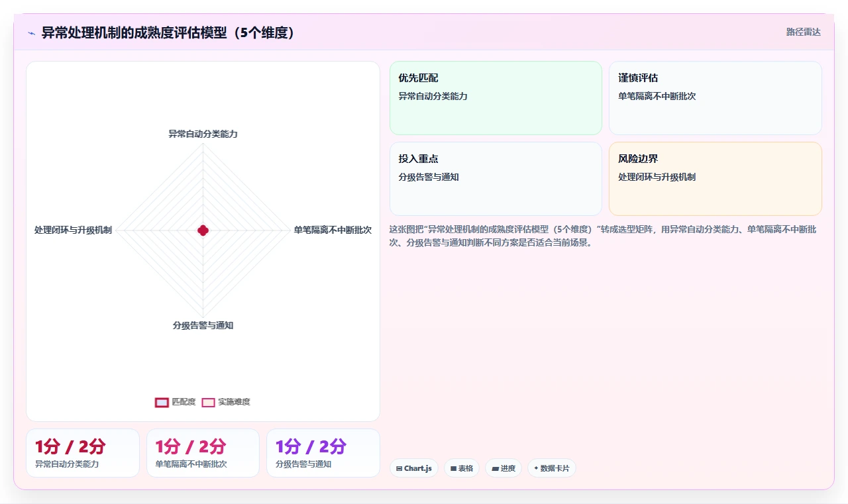Click the 处理闭环与升级机制 radar axis label

tap(73, 230)
